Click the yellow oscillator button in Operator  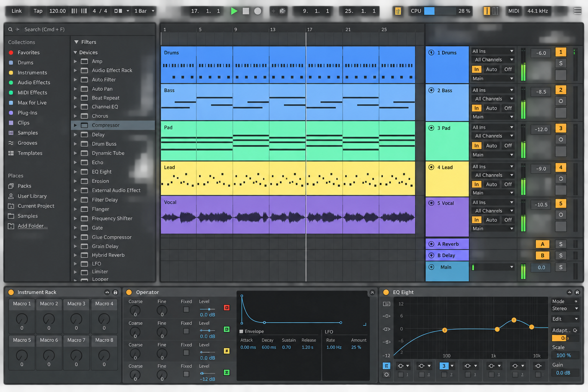227,351
